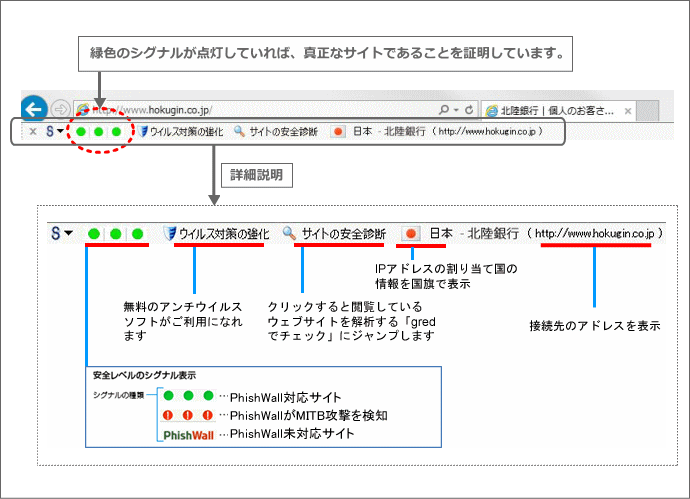Click the first green dot in the legend
690x499 pixels.
coord(169,396)
